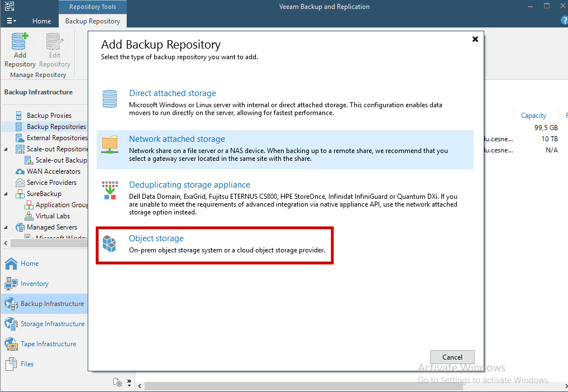Switch to the Backup Repository ribbon tab
The width and height of the screenshot is (568, 392).
click(x=92, y=21)
